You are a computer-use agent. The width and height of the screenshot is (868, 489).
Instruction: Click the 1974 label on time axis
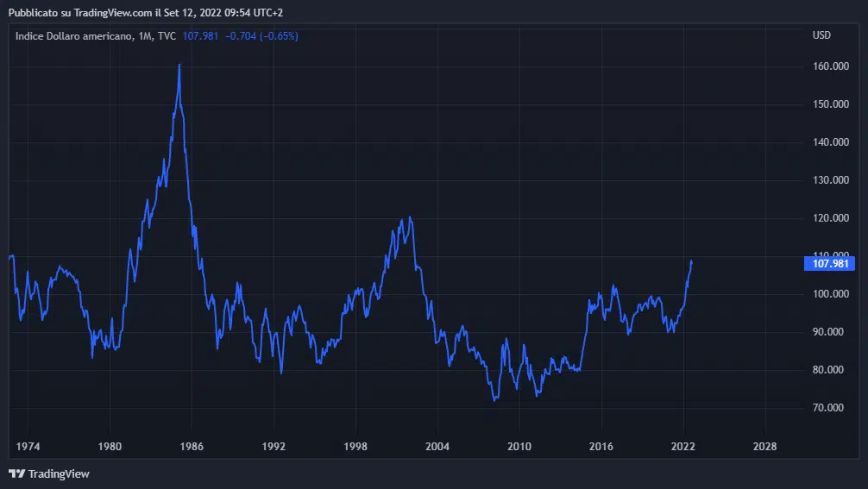click(x=28, y=447)
